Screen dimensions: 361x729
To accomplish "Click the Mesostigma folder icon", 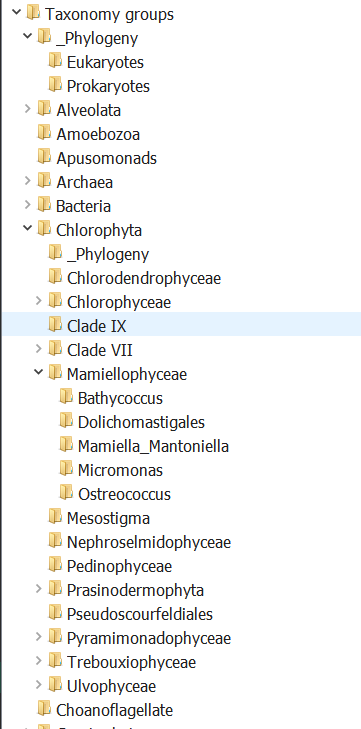I will tap(55, 517).
